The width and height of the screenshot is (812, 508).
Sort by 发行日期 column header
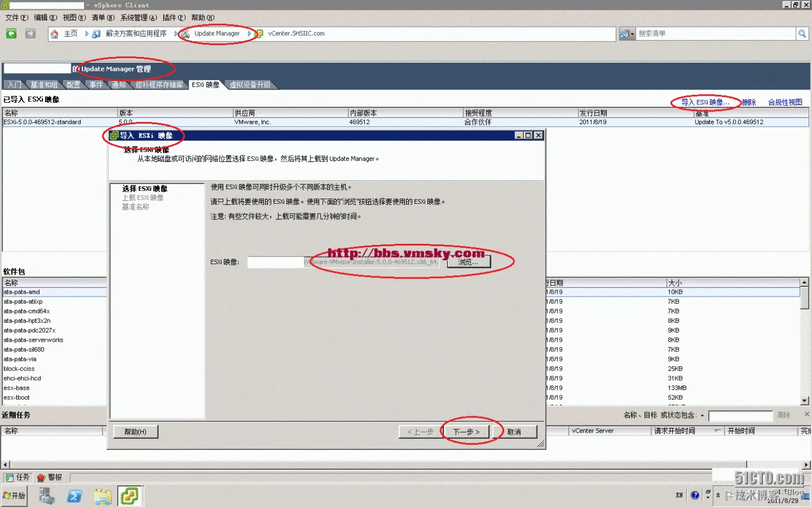(635, 113)
